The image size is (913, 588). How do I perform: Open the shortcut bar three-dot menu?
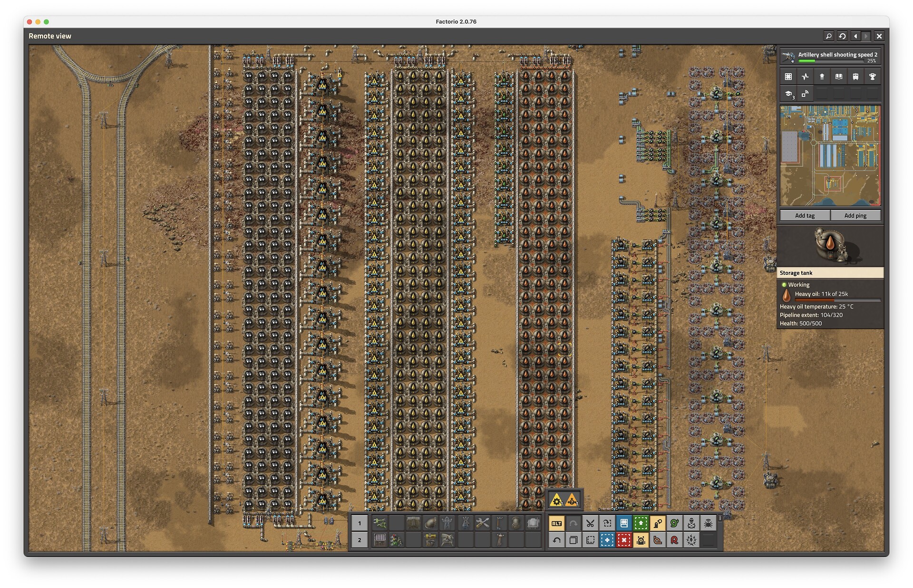(x=720, y=518)
